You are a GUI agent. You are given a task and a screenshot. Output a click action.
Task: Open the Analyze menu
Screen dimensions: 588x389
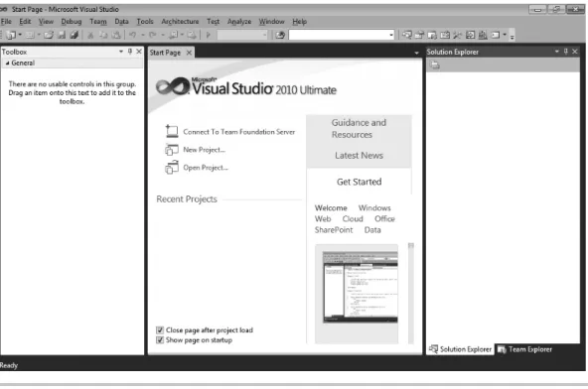coord(239,22)
